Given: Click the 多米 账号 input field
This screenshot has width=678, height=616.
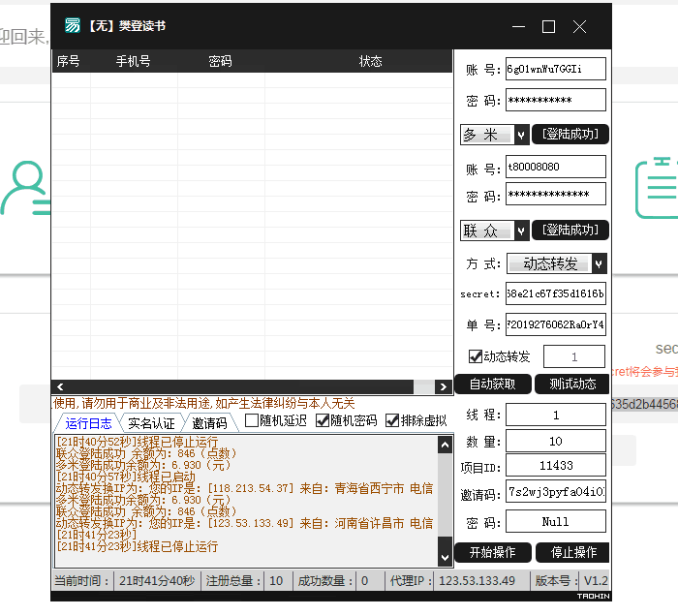Looking at the screenshot, I should click(x=556, y=69).
